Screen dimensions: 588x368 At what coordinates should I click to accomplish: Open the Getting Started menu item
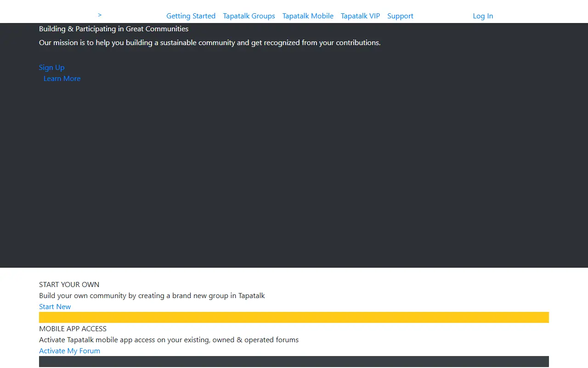(191, 16)
